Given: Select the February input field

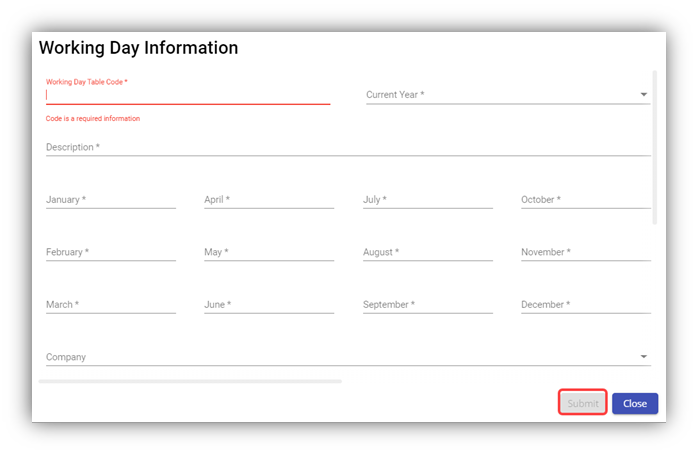Looking at the screenshot, I should click(110, 252).
